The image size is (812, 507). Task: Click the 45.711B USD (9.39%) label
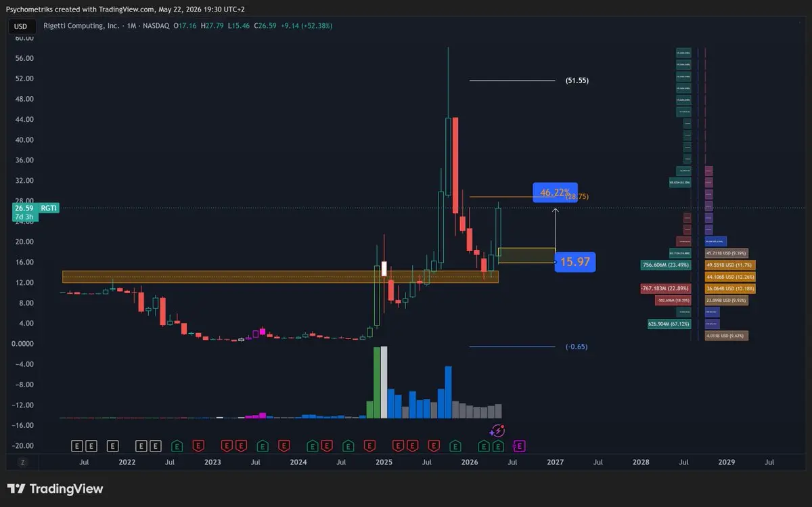click(x=726, y=252)
